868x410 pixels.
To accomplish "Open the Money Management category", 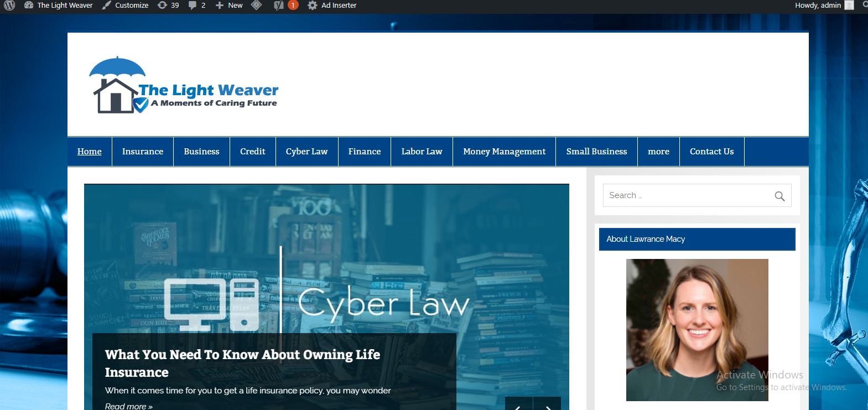I will click(x=505, y=152).
